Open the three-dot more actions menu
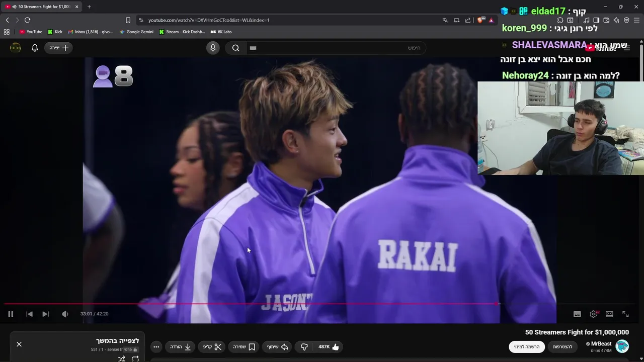Screen dimensions: 644x362 point(156,346)
